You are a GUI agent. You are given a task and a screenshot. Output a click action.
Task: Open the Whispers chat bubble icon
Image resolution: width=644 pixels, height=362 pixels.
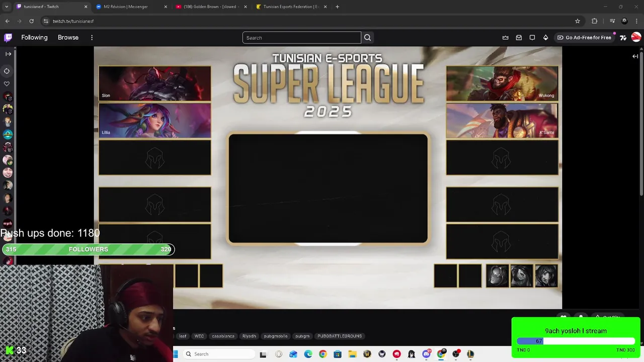click(x=532, y=37)
